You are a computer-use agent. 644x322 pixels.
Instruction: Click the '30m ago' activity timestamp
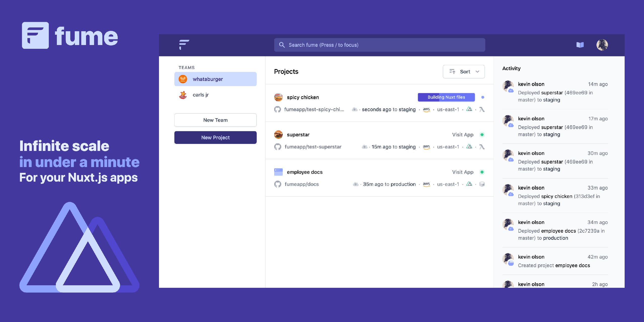tap(597, 153)
